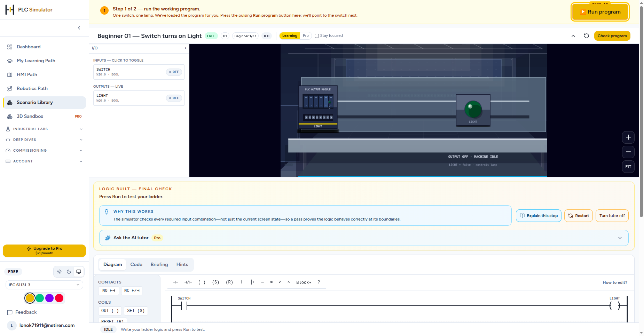Open HMI Path from sidebar
This screenshot has height=336, width=644.
coord(44,75)
